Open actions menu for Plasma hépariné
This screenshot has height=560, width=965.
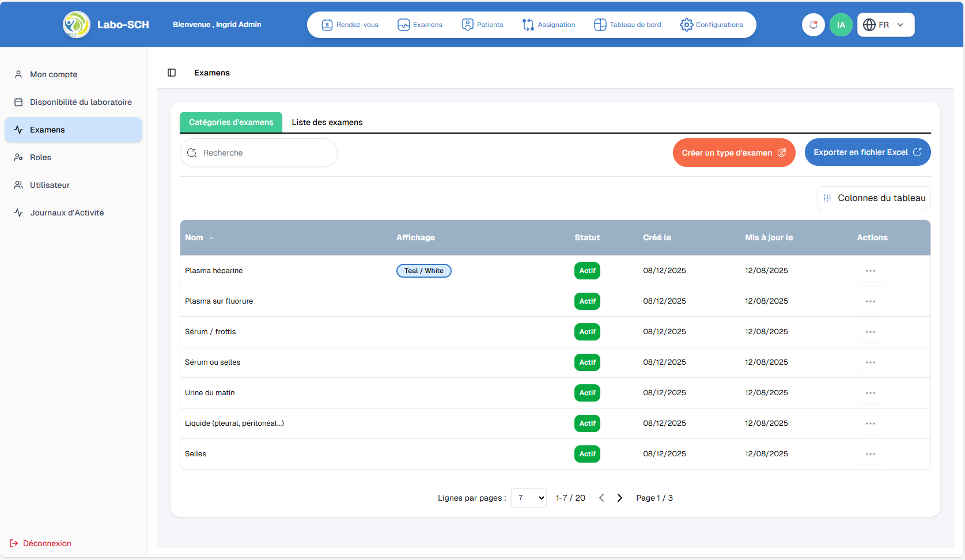pyautogui.click(x=870, y=271)
